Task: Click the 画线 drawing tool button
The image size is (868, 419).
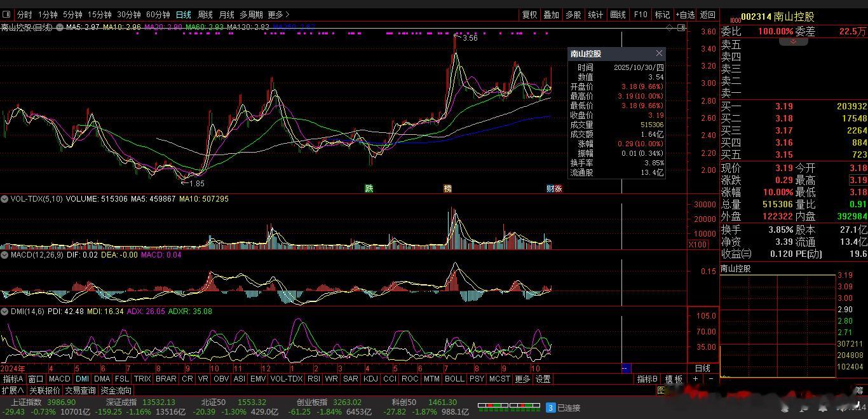Action: (x=618, y=14)
